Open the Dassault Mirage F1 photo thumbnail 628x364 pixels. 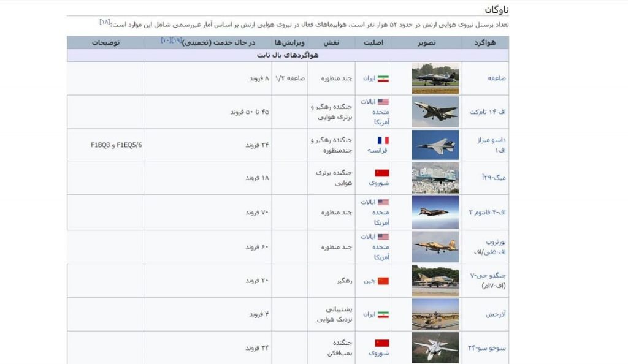coord(435,145)
